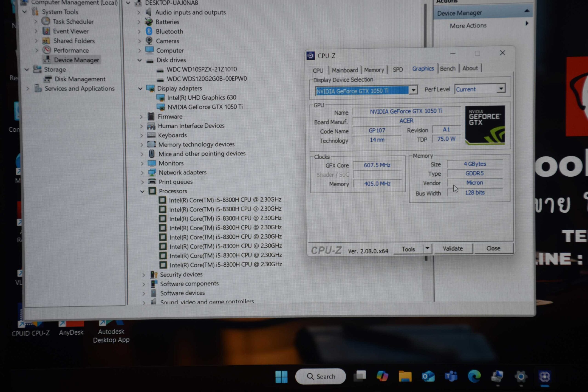Click the Audio inputs and outputs icon
The height and width of the screenshot is (392, 588).
pyautogui.click(x=149, y=12)
